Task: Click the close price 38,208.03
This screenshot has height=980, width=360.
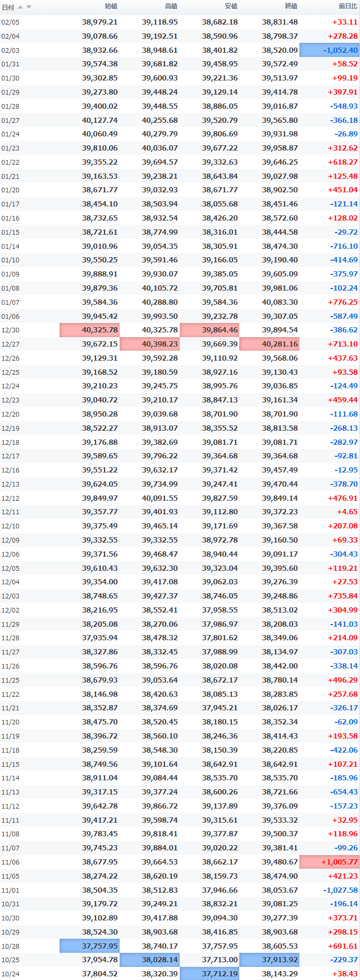Action: pos(280,624)
